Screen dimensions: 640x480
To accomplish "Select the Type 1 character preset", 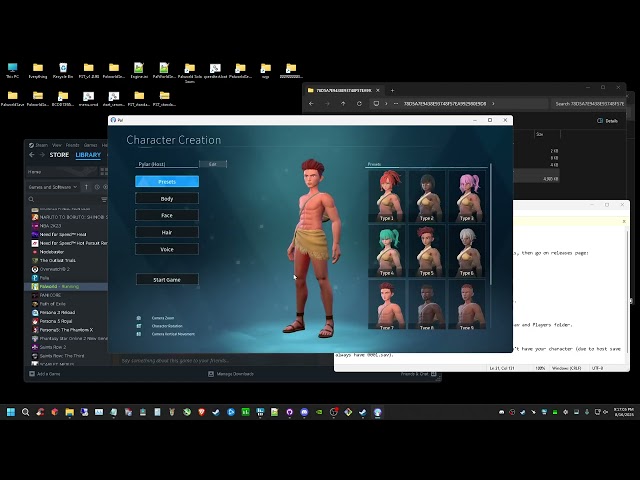I will point(386,196).
